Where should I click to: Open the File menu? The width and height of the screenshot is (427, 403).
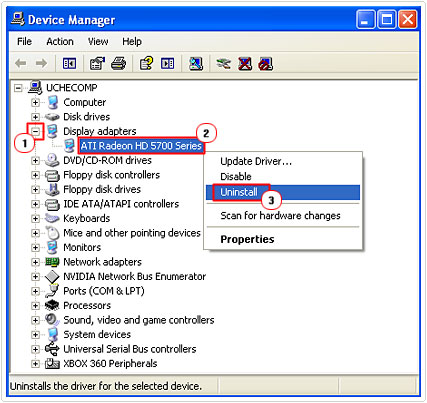24,42
